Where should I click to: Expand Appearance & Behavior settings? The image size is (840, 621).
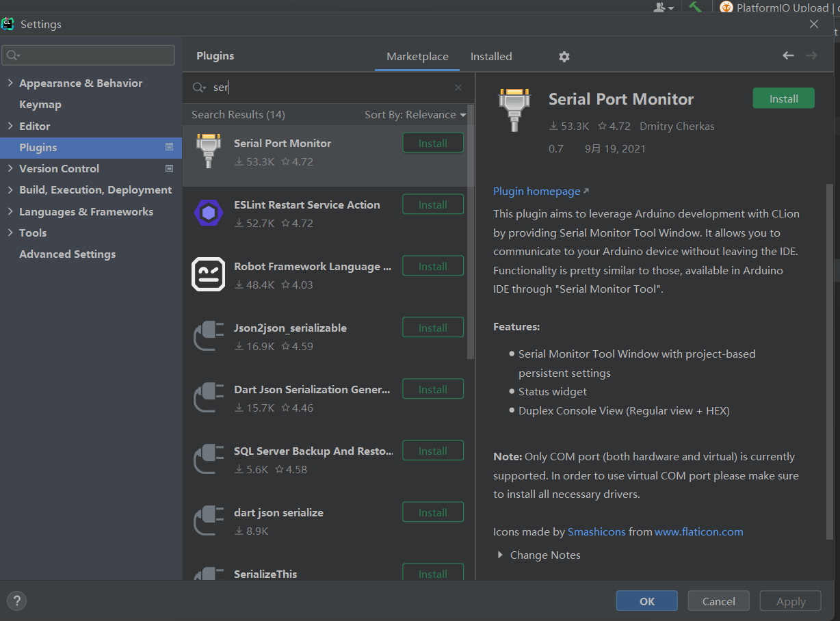10,83
